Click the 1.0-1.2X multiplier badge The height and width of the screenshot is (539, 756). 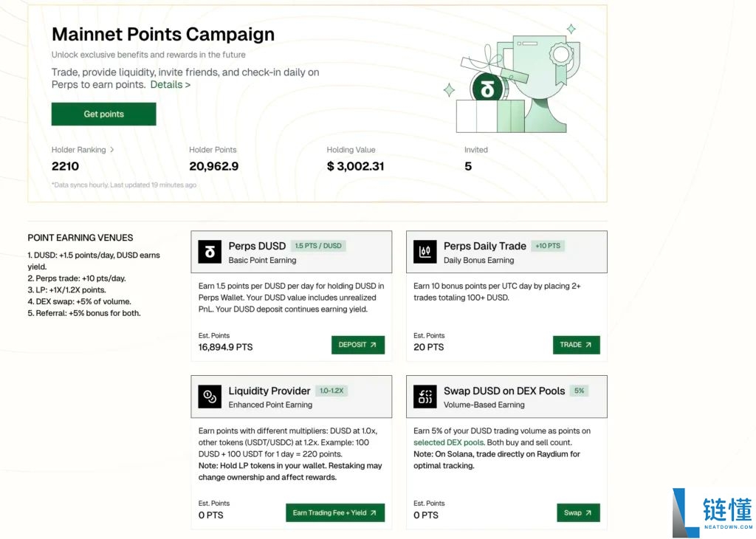click(x=331, y=391)
